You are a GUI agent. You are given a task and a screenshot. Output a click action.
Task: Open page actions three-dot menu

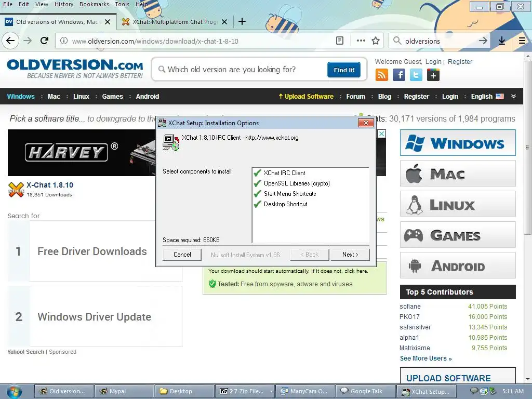361,41
